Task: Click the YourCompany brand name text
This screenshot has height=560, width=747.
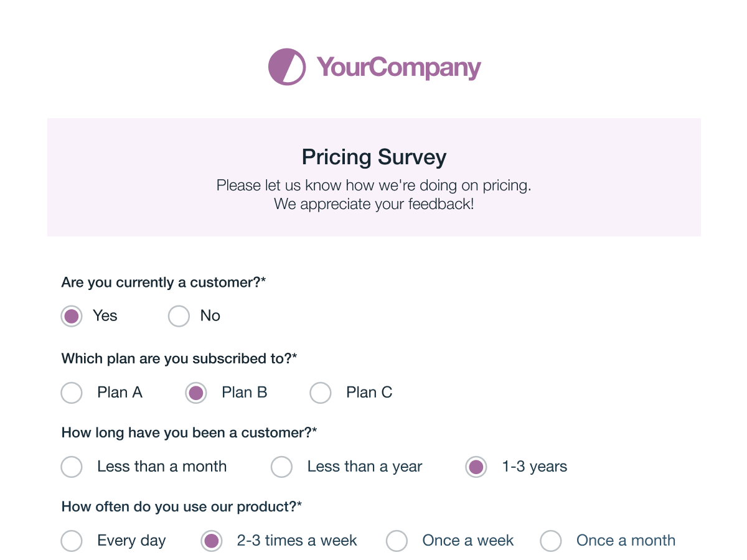Action: tap(399, 67)
